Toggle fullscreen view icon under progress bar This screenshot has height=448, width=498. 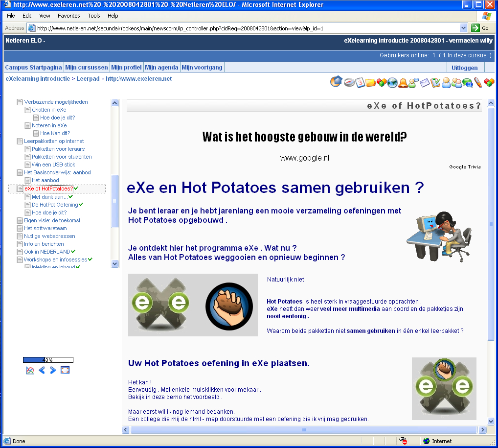(65, 370)
